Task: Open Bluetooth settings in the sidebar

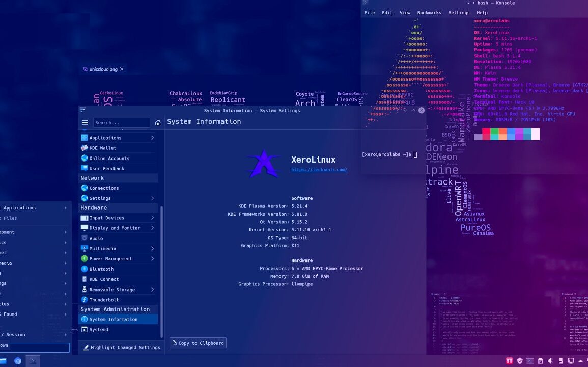Action: (x=101, y=269)
